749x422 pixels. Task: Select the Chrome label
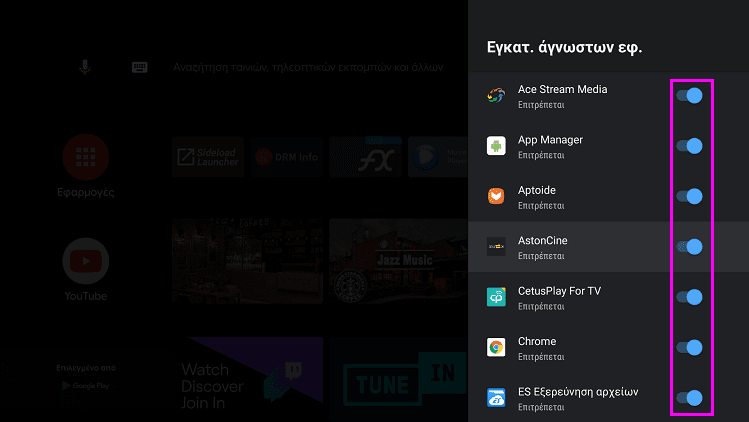(x=537, y=341)
